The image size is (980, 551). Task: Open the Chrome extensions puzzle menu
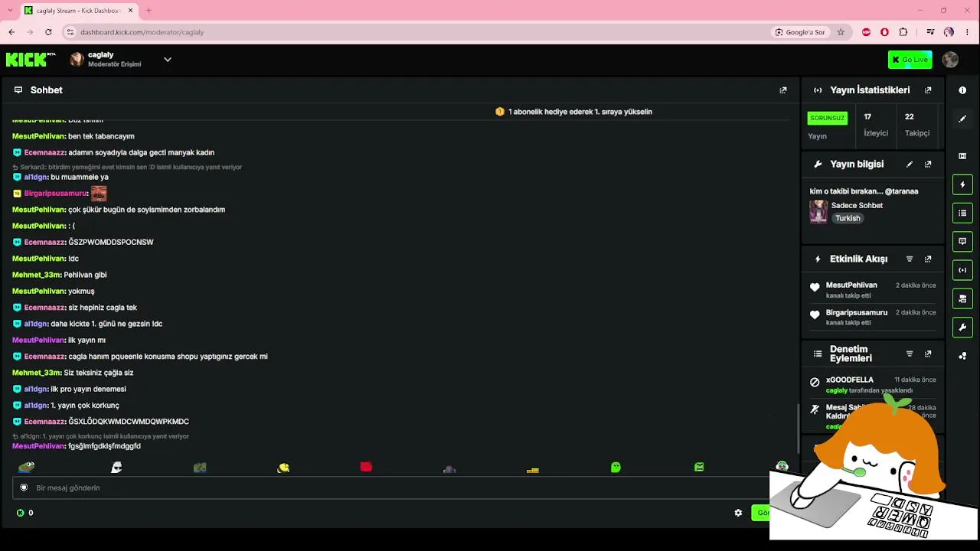tap(903, 32)
